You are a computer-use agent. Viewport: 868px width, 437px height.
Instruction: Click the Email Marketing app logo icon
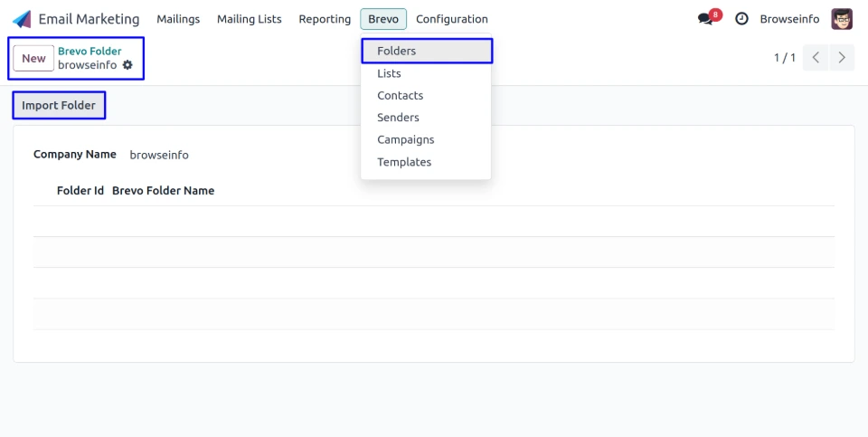tap(22, 19)
